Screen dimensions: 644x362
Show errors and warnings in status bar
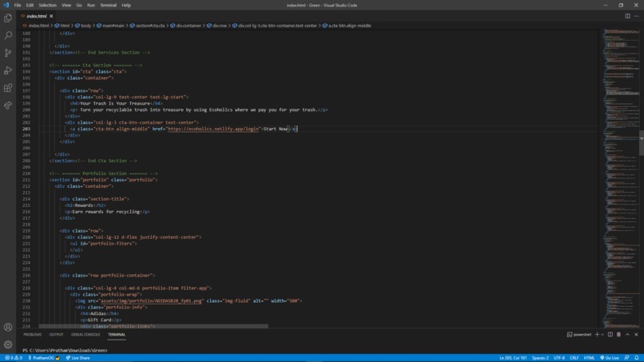pos(14,358)
